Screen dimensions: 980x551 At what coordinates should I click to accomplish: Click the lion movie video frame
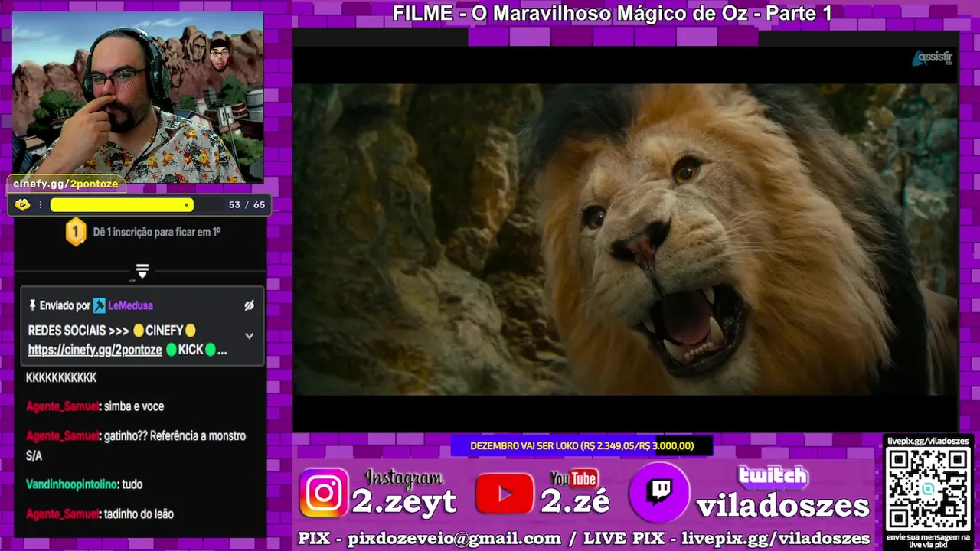[x=626, y=239]
